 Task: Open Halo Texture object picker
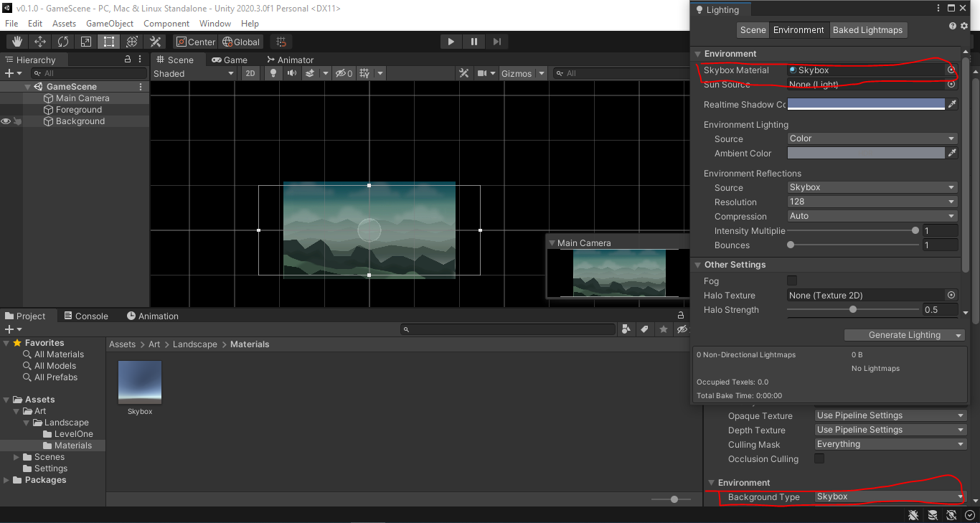pos(951,295)
